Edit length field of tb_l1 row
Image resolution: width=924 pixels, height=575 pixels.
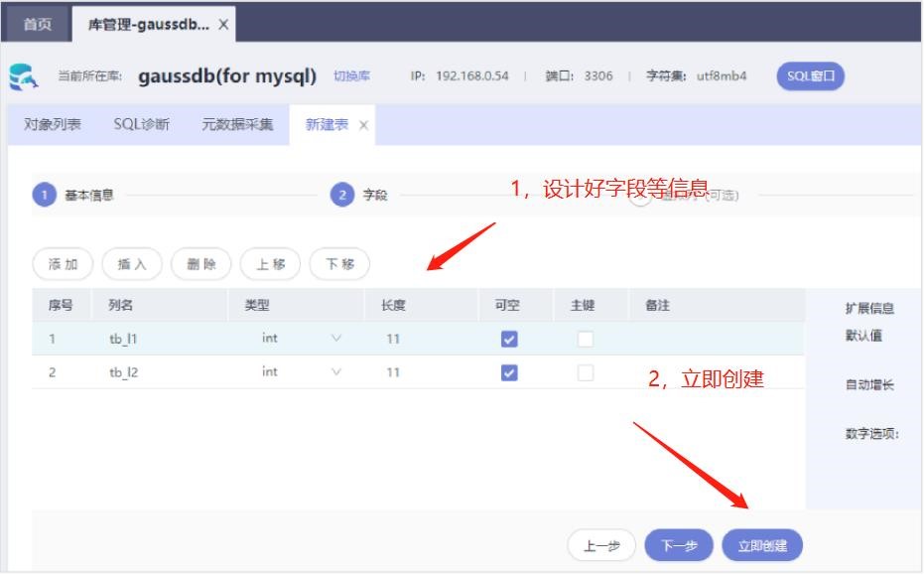[x=393, y=339]
